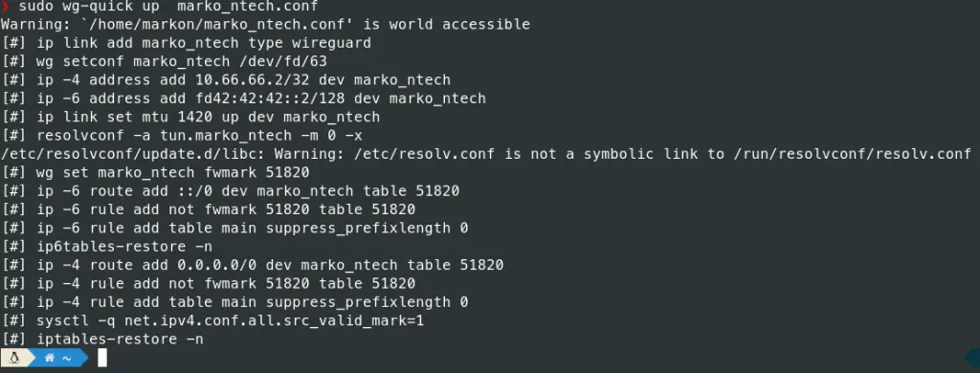Click the white block cursor at prompt
The width and height of the screenshot is (980, 373).
101,358
